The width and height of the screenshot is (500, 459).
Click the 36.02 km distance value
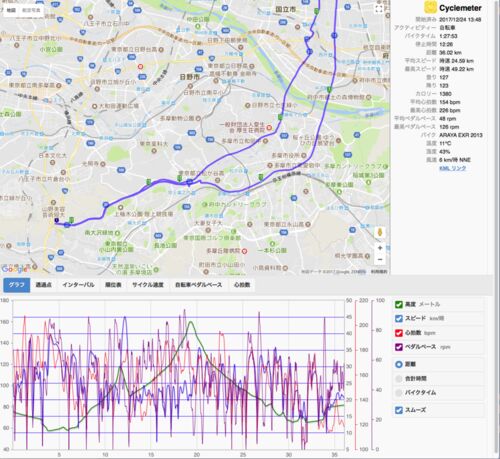point(450,52)
